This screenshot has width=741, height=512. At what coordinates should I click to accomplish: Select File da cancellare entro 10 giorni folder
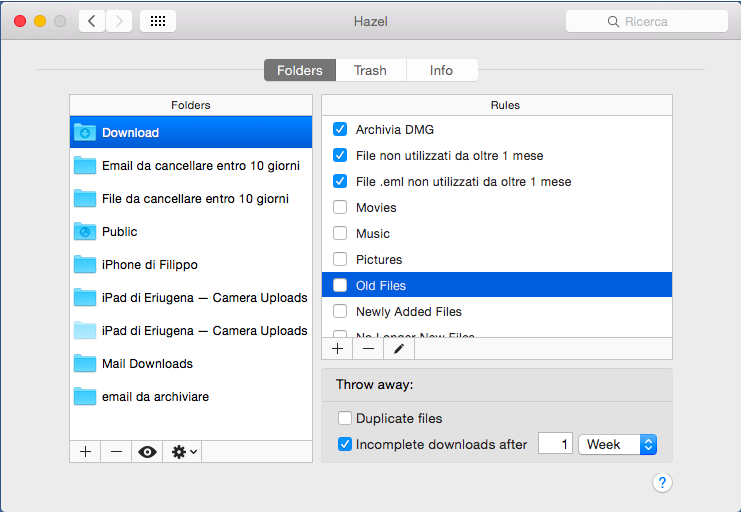click(191, 199)
